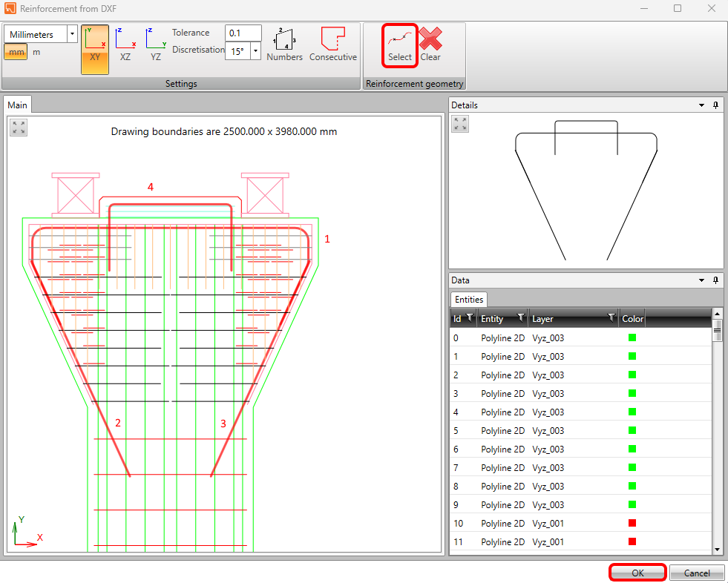Image resolution: width=728 pixels, height=583 pixels.
Task: Switch units toggle to m
Action: click(x=36, y=52)
